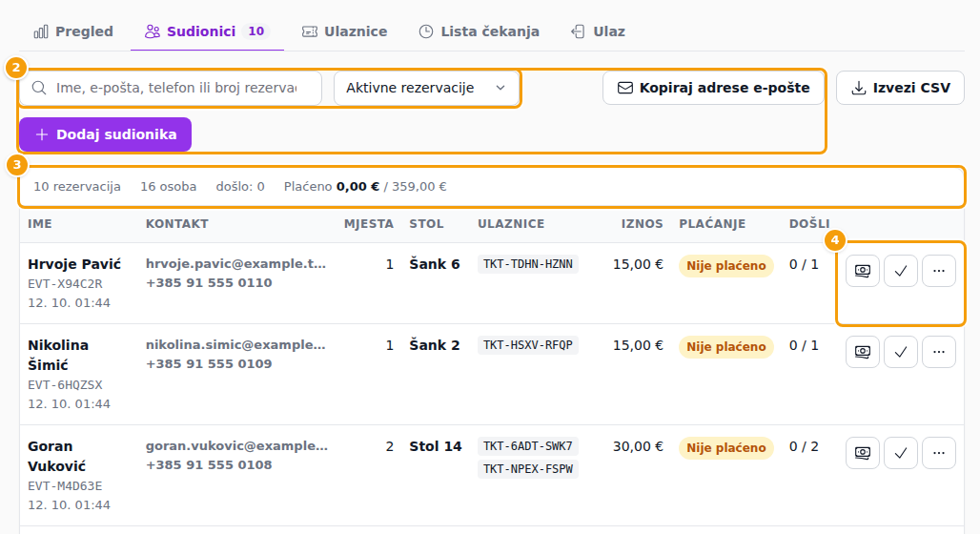Click the ULAZNICE column header
980x534 pixels.
tap(511, 224)
